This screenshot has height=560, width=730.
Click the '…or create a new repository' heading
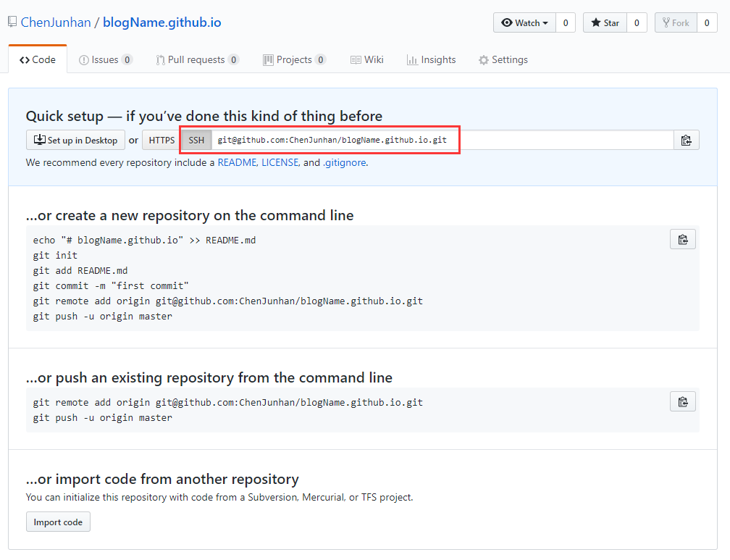(x=190, y=215)
